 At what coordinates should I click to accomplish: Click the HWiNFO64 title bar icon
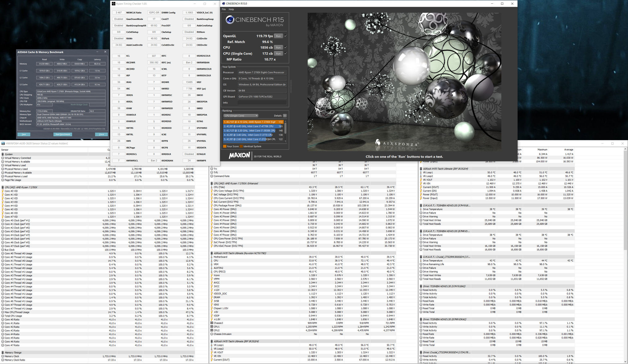[x=3, y=144]
